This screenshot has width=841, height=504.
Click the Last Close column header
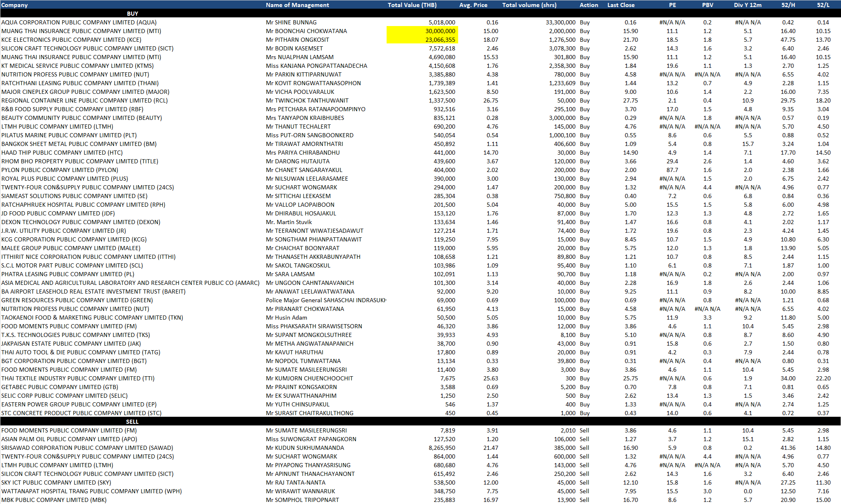621,5
